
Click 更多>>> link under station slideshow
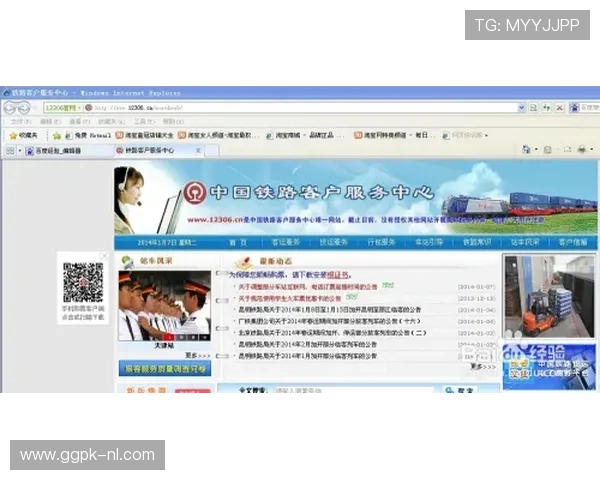[197, 356]
